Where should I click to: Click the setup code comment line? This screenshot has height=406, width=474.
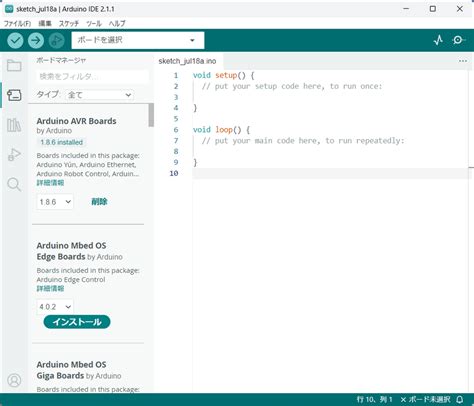[x=292, y=86]
